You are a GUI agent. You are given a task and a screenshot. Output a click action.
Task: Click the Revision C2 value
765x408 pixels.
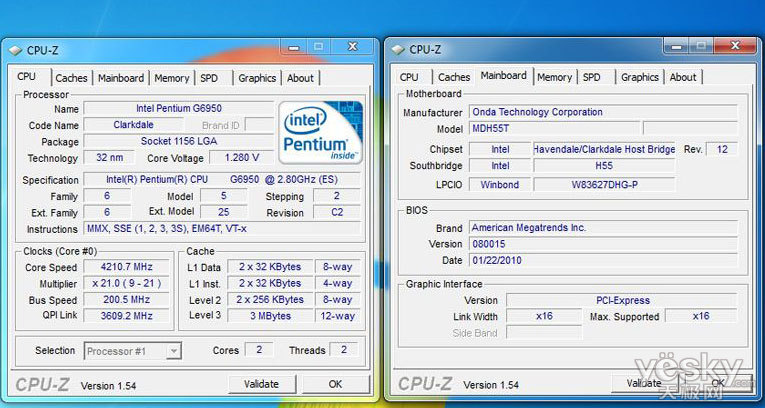point(337,212)
